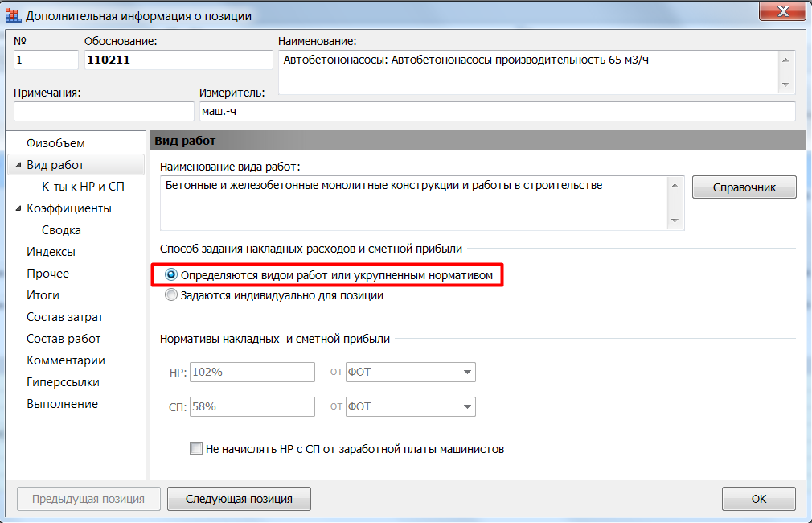The width and height of the screenshot is (812, 523).
Task: Open the НР base dropdown (ФОТ)
Action: (466, 373)
